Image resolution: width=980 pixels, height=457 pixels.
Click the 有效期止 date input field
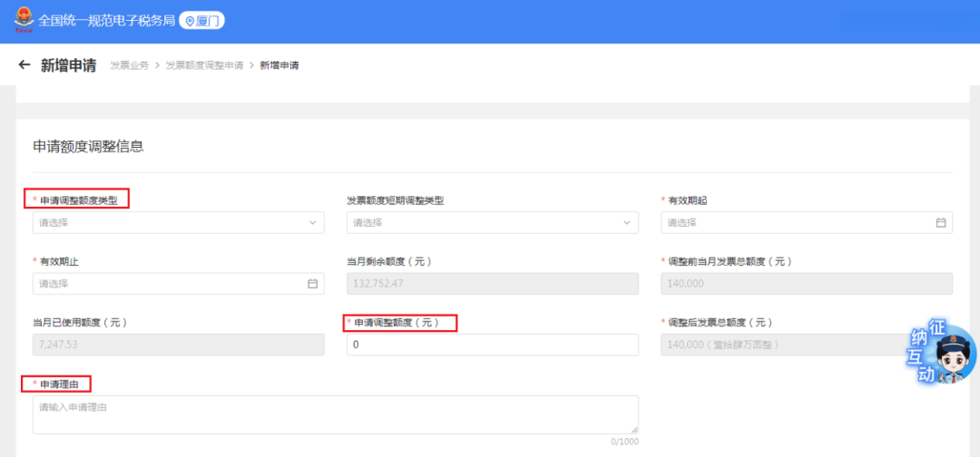coord(171,284)
